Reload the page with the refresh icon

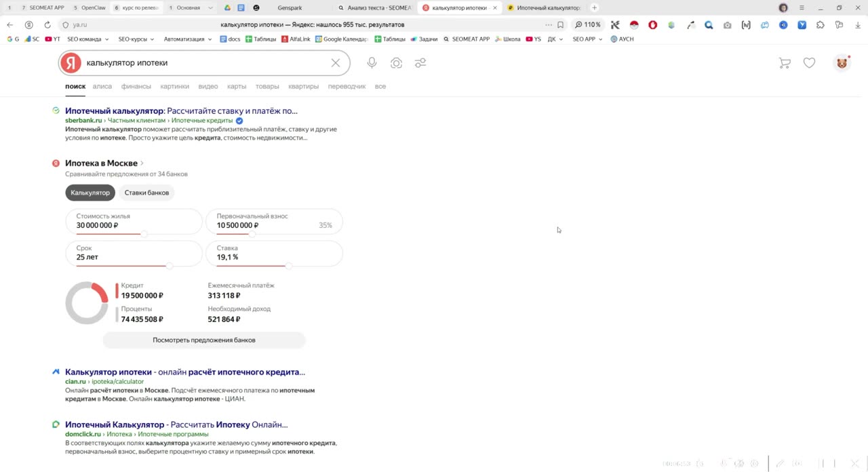pos(47,24)
